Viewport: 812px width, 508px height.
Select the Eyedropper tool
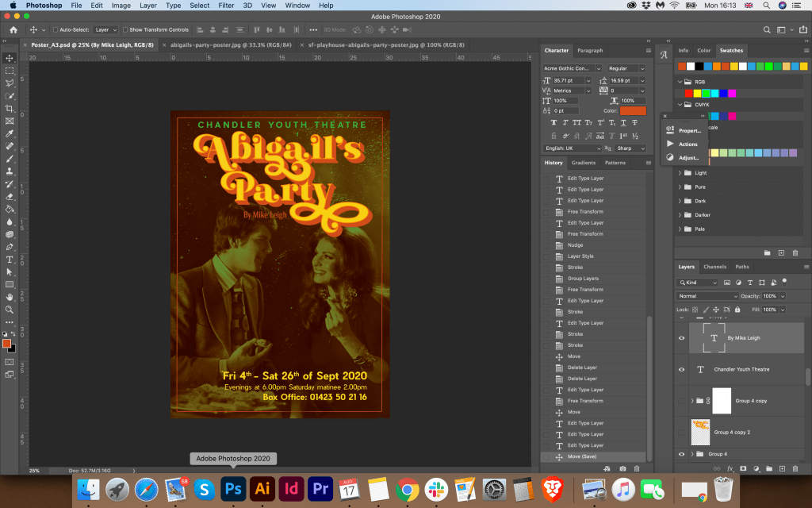[x=10, y=133]
